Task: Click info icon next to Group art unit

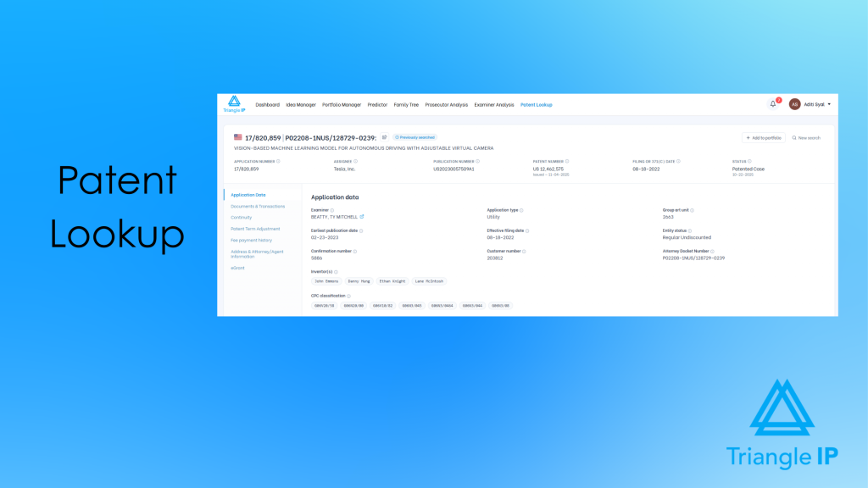Action: point(692,210)
